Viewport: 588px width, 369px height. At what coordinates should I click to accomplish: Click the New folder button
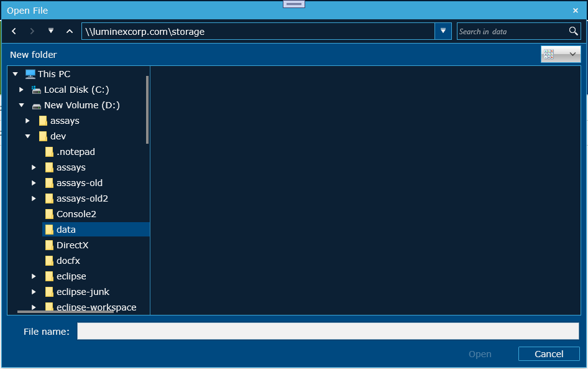[x=34, y=54]
